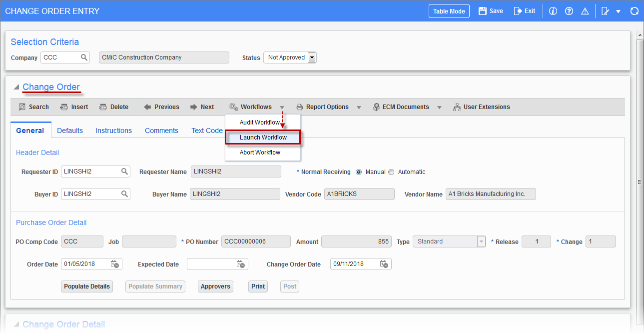Collapse the Change Order section triangle
The width and height of the screenshot is (644, 335).
click(x=15, y=86)
